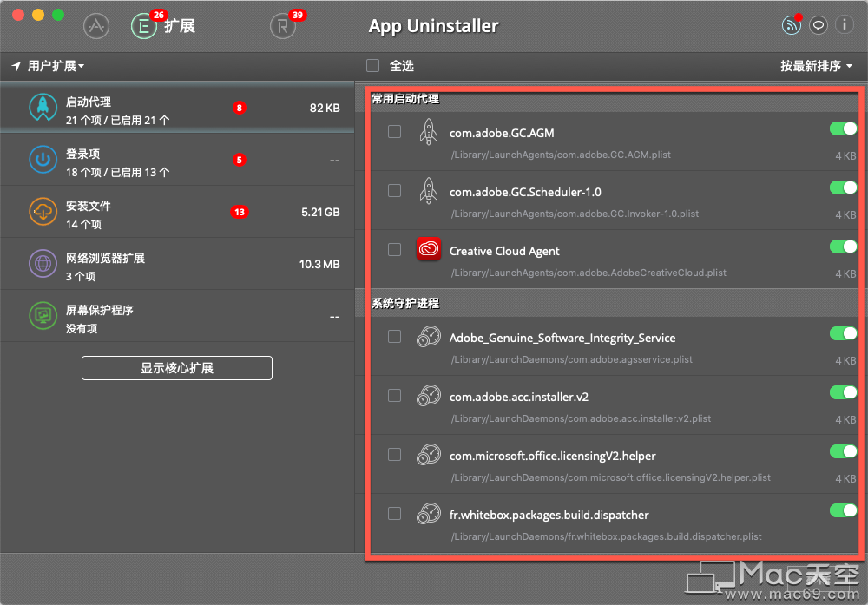Click the fr.whitebox.packages.build.dispatcher.plist path
The height and width of the screenshot is (605, 868).
[606, 537]
